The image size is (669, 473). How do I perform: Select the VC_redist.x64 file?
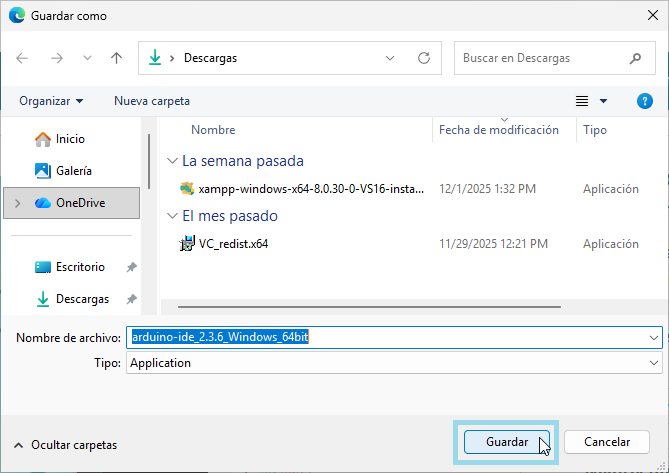(x=233, y=244)
